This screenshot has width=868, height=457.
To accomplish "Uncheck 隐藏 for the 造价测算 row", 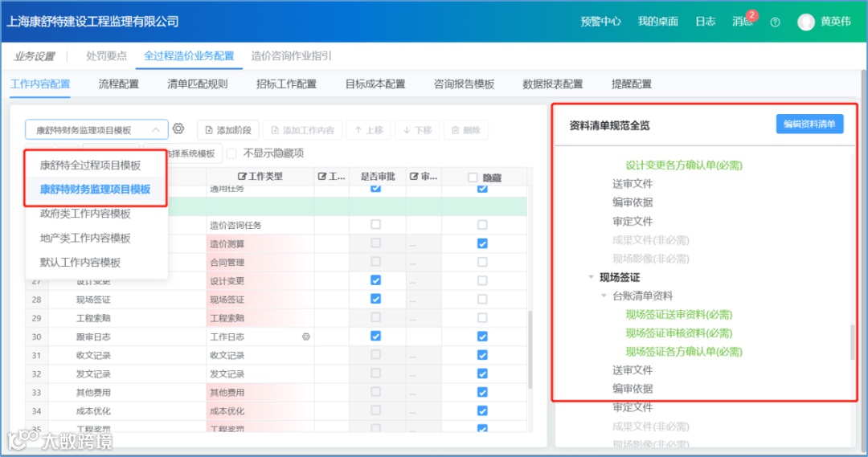I will coord(482,243).
